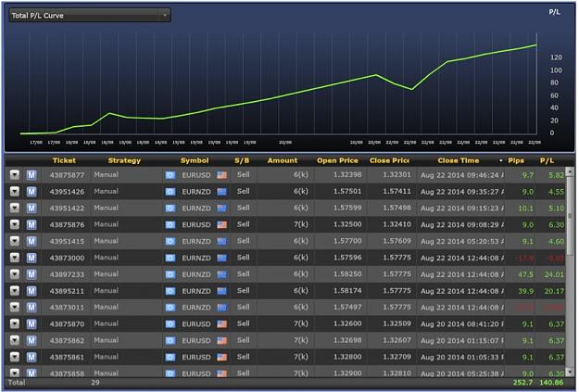579x392 pixels.
Task: Click the New Zealand flag on ticket 43873000 row
Action: [x=221, y=258]
